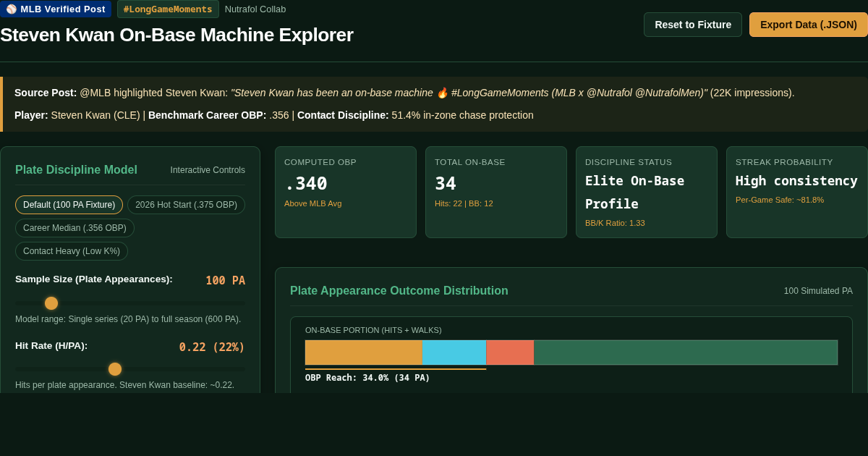This screenshot has height=456, width=868.
Task: Click the High consistency streak value
Action: point(796,181)
